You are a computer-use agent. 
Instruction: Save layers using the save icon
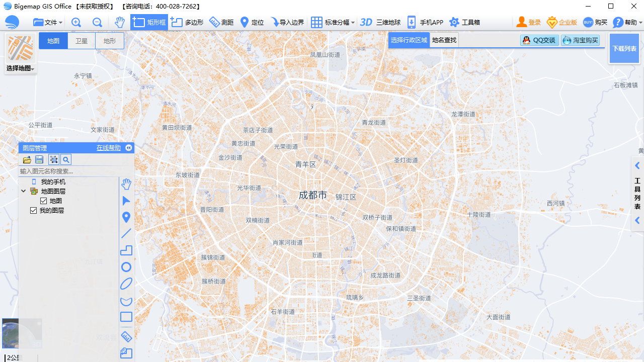pyautogui.click(x=39, y=159)
